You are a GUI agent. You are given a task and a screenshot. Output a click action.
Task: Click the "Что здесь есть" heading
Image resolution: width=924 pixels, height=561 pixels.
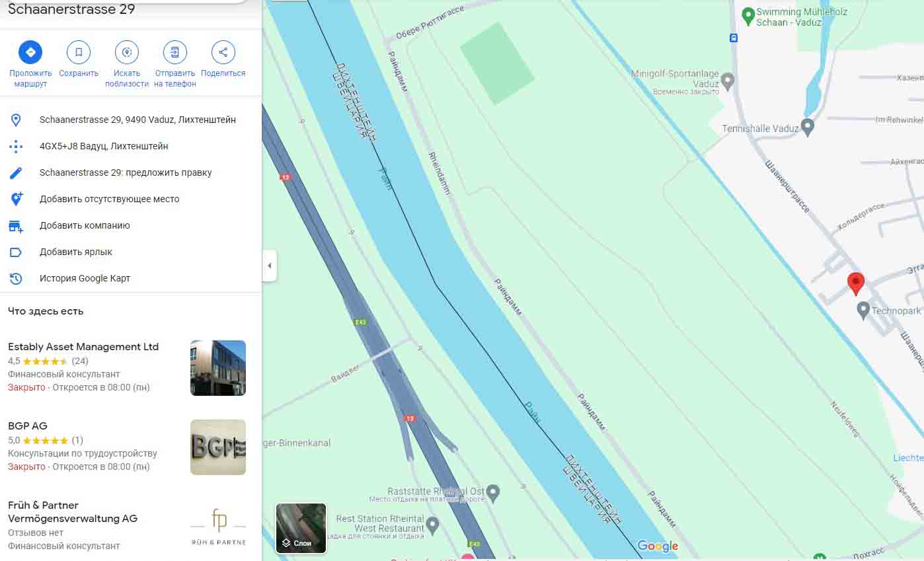coord(46,311)
